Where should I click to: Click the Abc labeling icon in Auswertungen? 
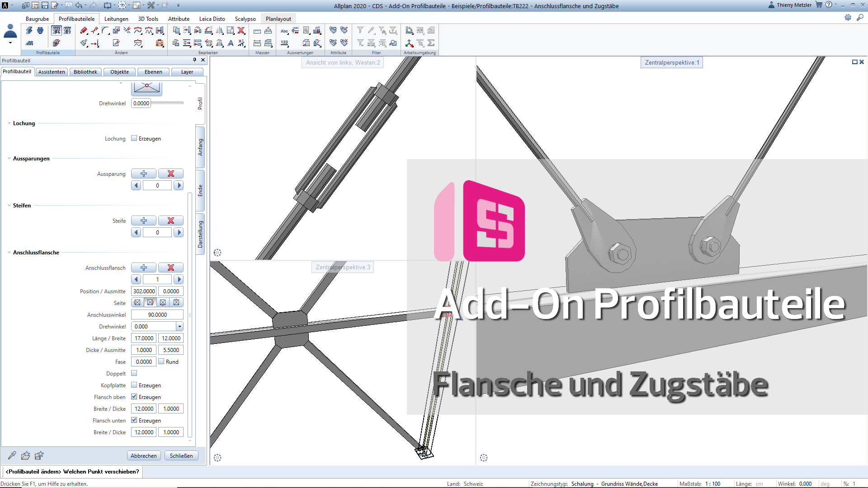pos(284,31)
